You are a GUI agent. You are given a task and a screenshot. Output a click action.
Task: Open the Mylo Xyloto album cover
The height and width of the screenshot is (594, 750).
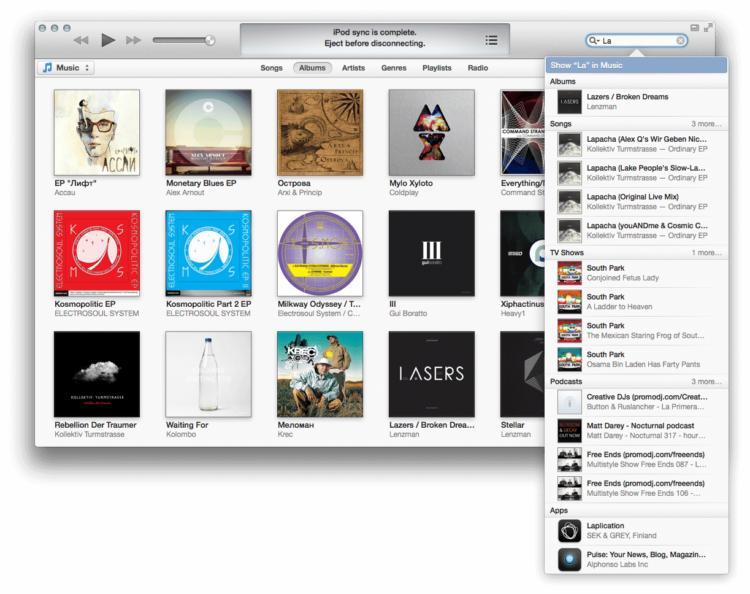[431, 132]
